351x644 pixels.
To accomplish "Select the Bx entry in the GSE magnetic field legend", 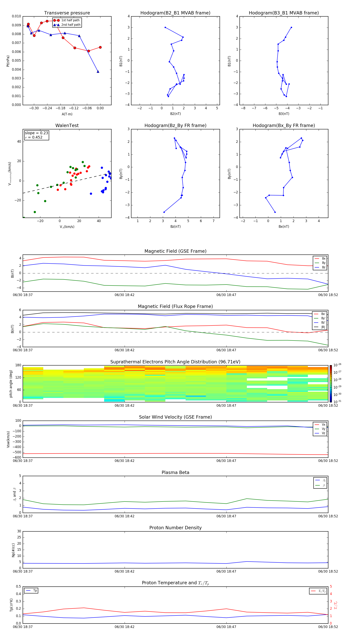I will pyautogui.click(x=320, y=259).
